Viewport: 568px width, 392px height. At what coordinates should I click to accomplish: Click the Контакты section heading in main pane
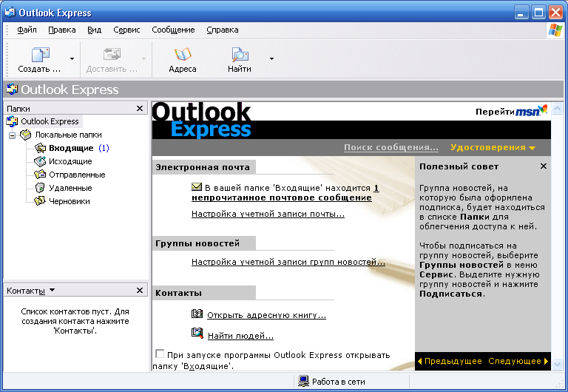pyautogui.click(x=178, y=293)
